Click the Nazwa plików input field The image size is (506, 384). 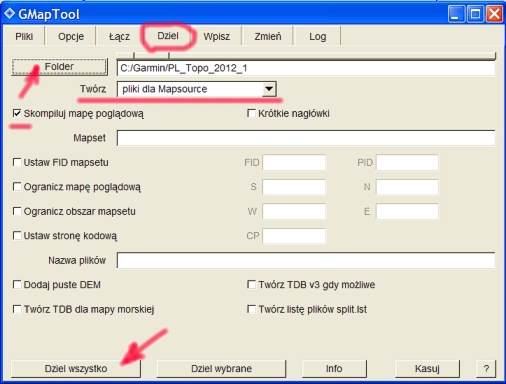(306, 260)
